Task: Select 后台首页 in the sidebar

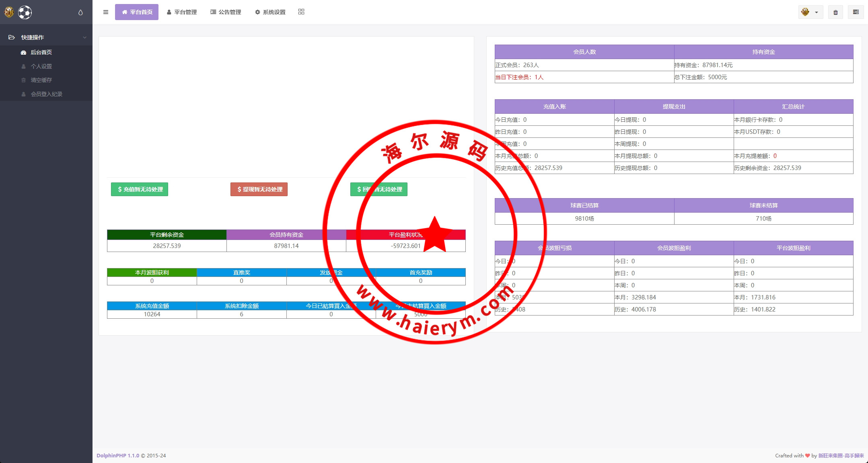Action: click(41, 52)
